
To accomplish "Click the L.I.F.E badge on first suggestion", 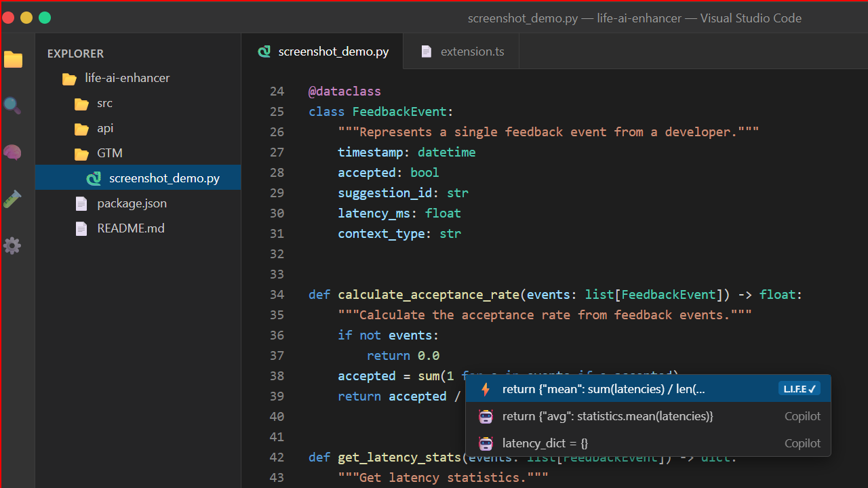I will pyautogui.click(x=800, y=389).
